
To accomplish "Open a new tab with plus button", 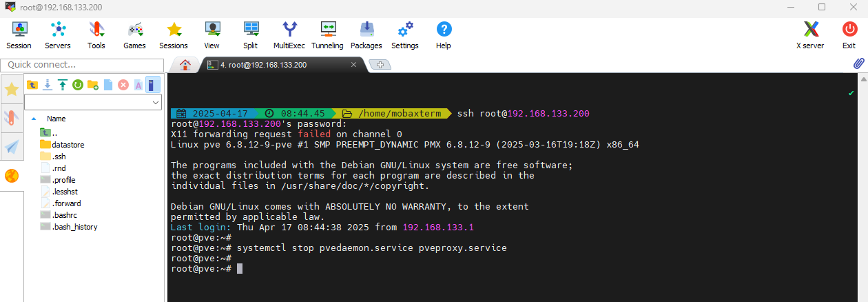I will [x=380, y=65].
